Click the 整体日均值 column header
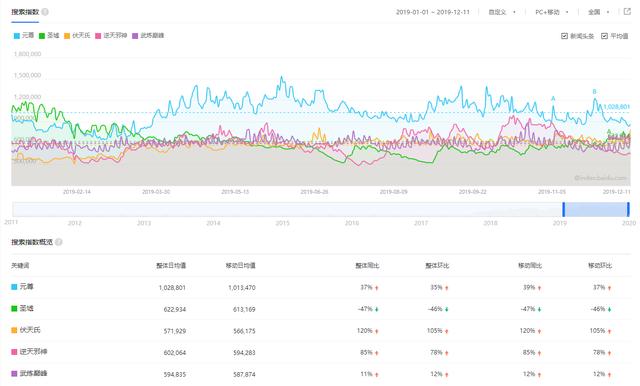This screenshot has height=386, width=640. 171,266
